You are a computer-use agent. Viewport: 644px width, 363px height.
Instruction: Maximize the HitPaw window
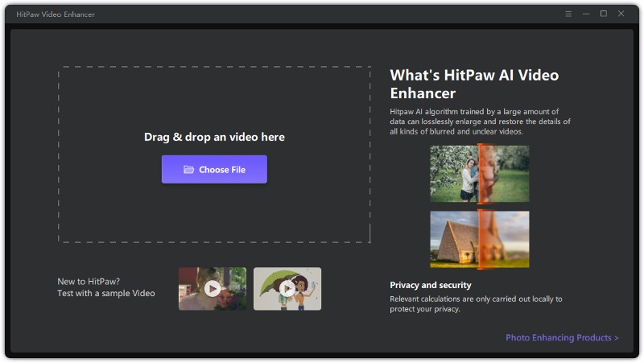tap(603, 14)
